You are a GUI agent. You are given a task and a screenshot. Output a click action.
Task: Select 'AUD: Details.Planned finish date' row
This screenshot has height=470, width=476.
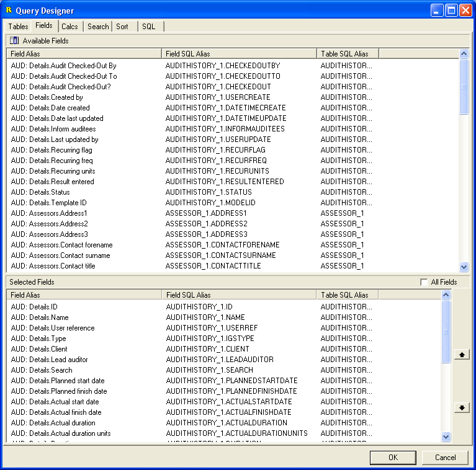point(224,391)
